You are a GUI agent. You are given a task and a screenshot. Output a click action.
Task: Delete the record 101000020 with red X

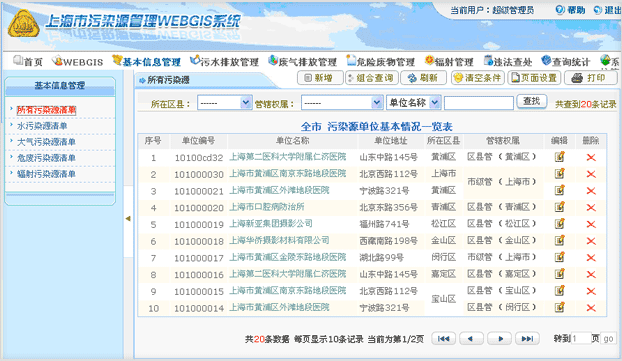tap(591, 207)
